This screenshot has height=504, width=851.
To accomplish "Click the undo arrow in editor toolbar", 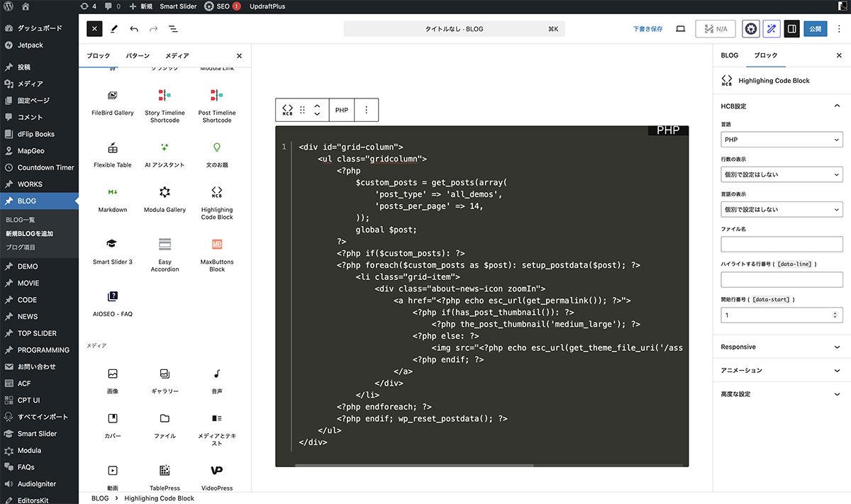I will click(x=134, y=29).
